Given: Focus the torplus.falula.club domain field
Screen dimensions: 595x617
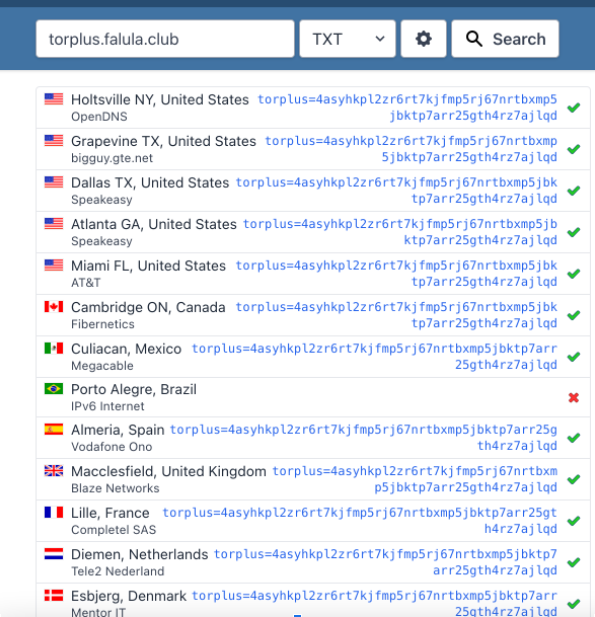Looking at the screenshot, I should pyautogui.click(x=165, y=39).
